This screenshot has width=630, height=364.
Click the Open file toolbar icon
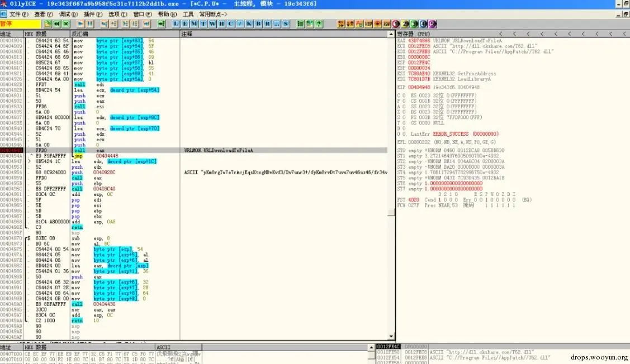(48, 23)
